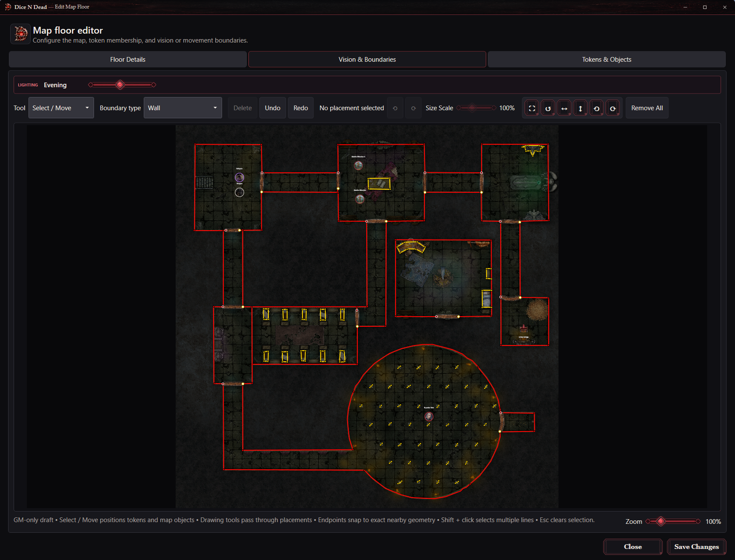Click the 100% zoom value at the bottom right

pyautogui.click(x=713, y=522)
